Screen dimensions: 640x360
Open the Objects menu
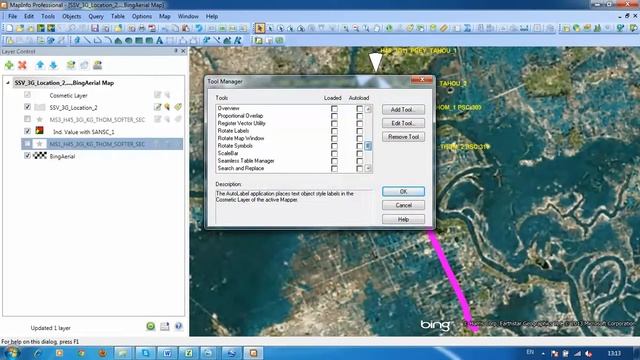tap(71, 16)
